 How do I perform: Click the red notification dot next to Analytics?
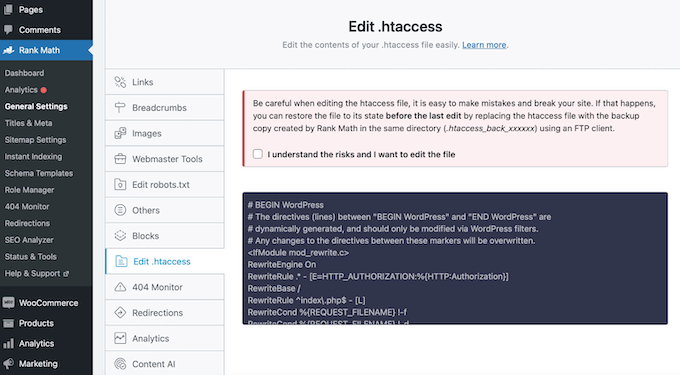[x=43, y=90]
